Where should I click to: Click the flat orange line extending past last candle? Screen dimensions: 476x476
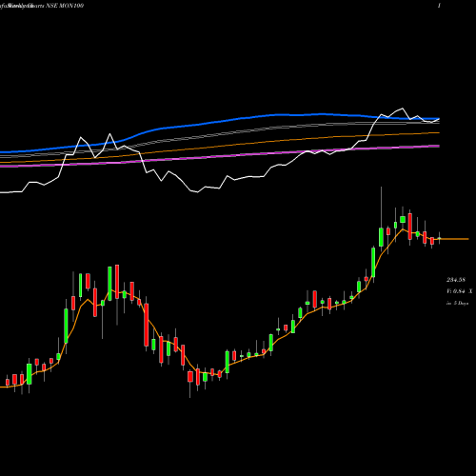454,239
